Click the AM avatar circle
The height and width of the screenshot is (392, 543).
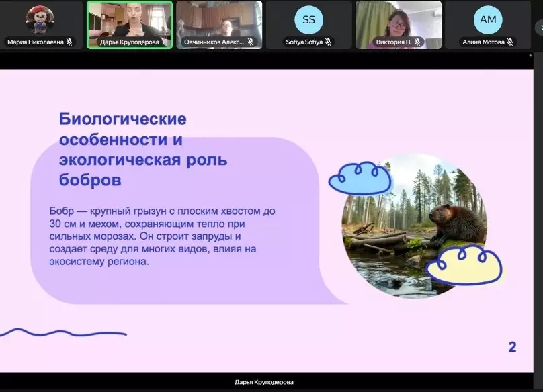click(488, 19)
